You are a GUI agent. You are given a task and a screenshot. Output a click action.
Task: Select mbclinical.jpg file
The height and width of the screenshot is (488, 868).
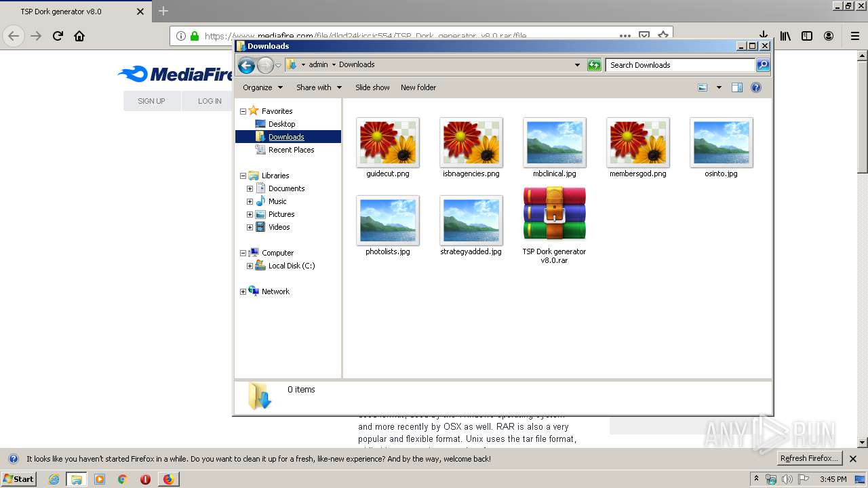coord(555,148)
